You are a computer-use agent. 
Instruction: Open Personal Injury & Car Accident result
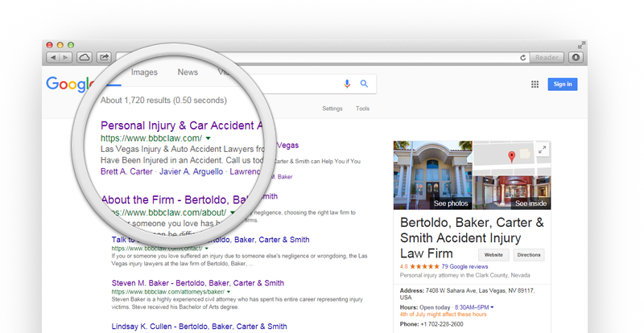coord(182,125)
